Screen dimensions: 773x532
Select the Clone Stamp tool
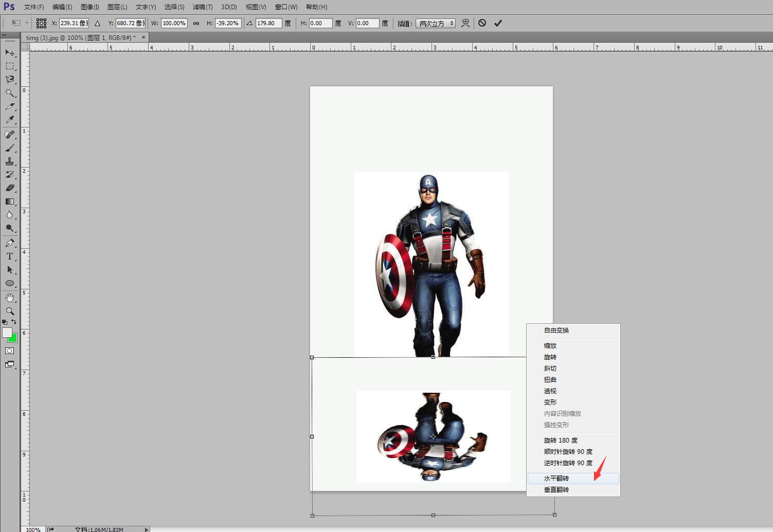(x=10, y=161)
